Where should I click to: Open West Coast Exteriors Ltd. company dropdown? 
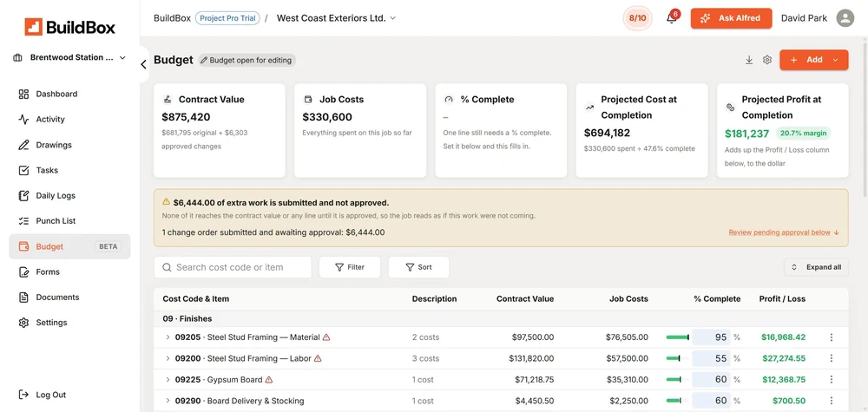click(336, 18)
